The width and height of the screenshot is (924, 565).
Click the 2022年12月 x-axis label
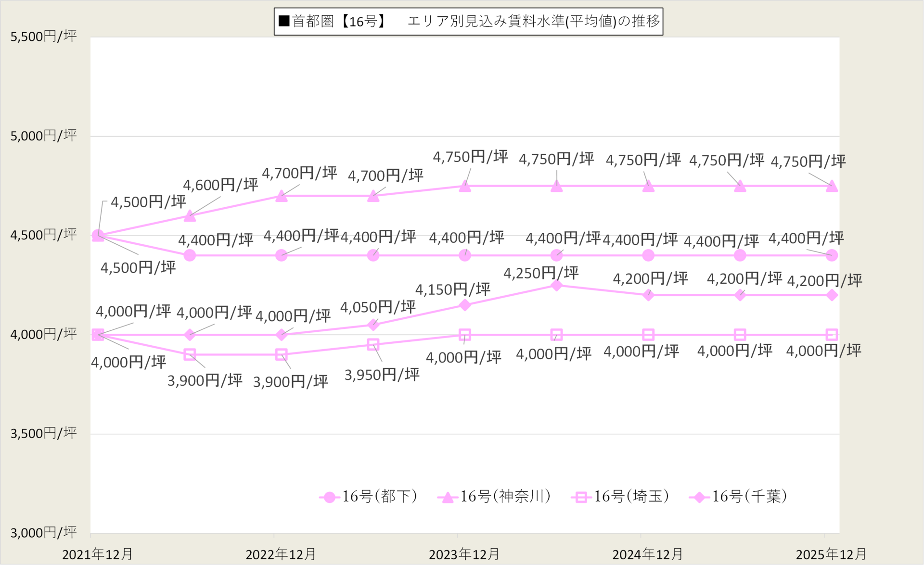[281, 554]
